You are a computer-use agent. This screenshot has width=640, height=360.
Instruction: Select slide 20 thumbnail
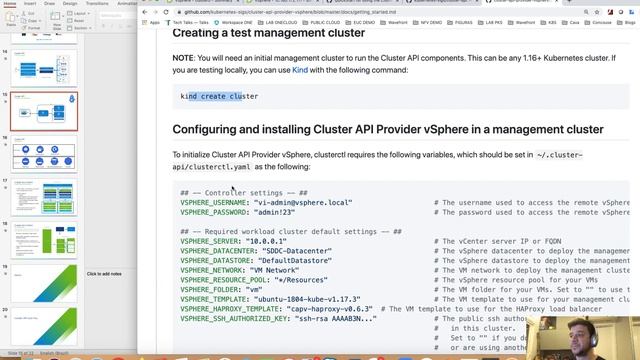click(x=44, y=327)
